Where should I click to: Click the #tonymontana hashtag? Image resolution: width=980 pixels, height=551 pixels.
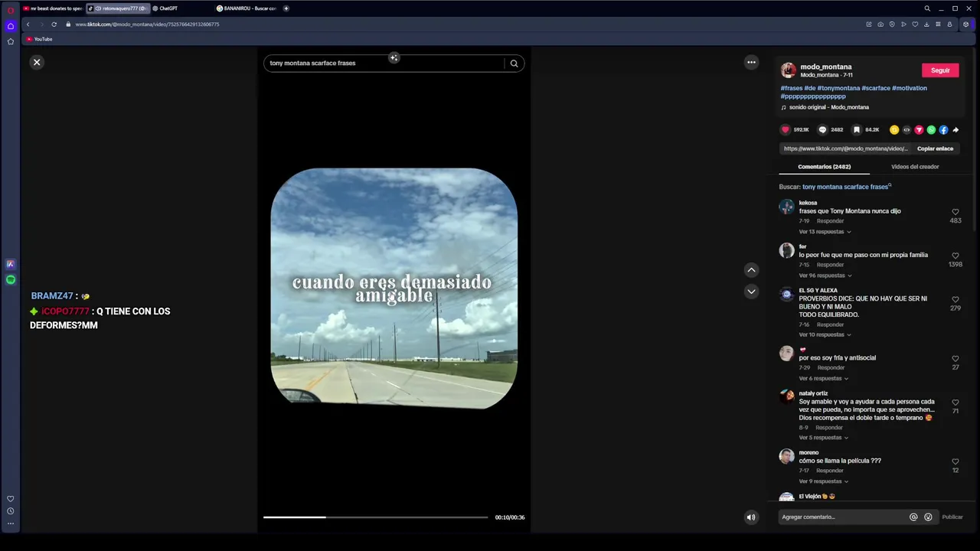tap(838, 88)
